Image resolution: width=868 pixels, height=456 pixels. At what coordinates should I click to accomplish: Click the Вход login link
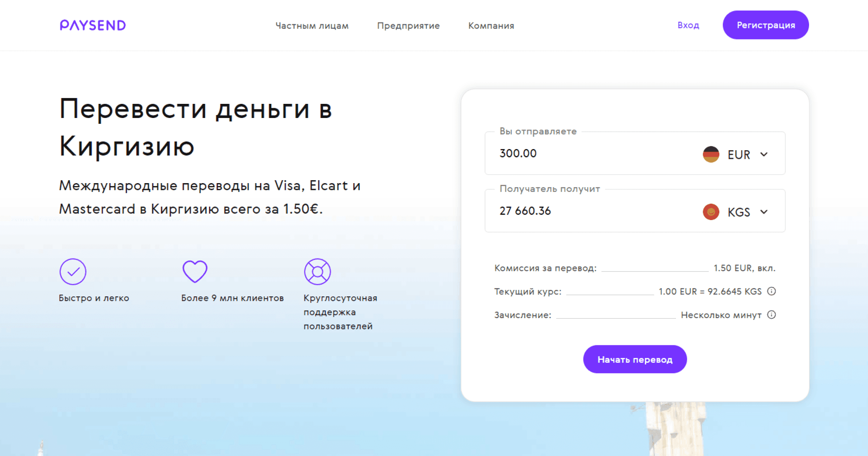688,25
